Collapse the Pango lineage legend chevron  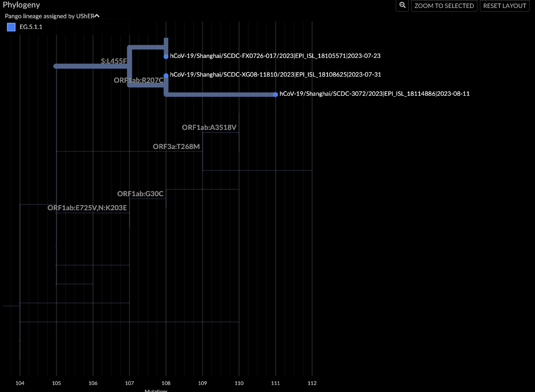[x=97, y=15]
